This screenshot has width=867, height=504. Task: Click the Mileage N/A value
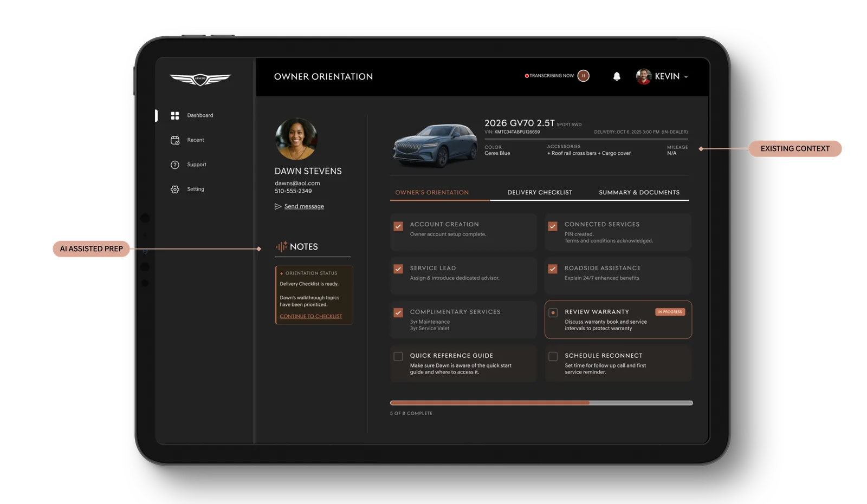(672, 154)
